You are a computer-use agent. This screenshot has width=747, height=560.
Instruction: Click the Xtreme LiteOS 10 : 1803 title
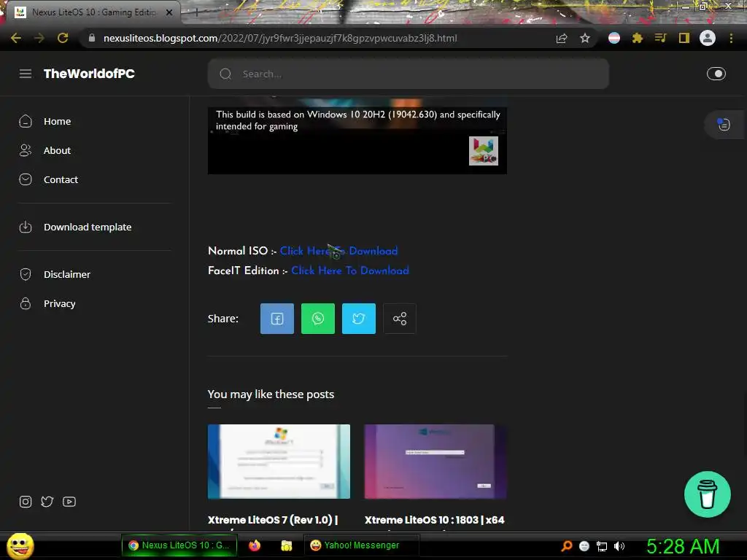click(x=435, y=520)
